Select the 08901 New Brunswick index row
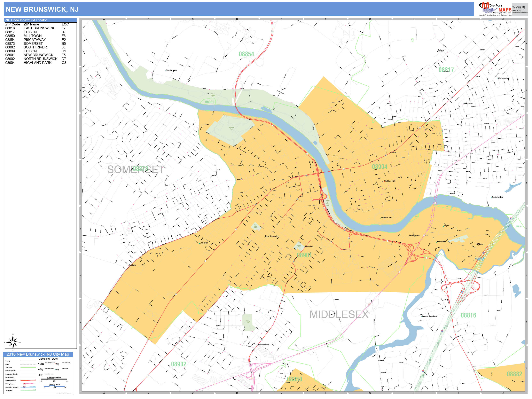This screenshot has width=532, height=399. click(x=31, y=55)
